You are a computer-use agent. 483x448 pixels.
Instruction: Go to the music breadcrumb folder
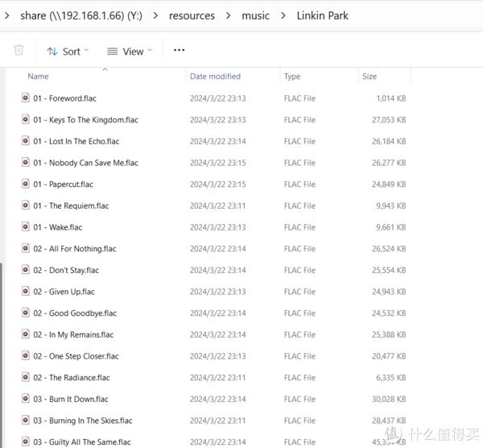tap(255, 15)
